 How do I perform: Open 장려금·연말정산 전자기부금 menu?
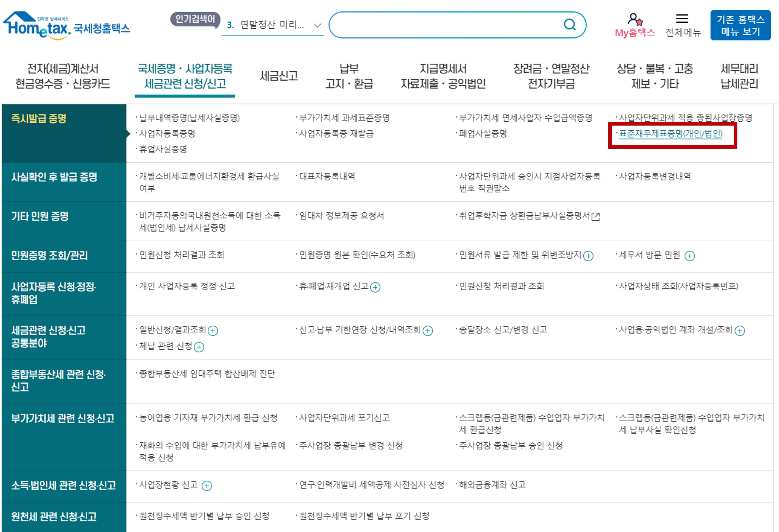click(x=551, y=76)
